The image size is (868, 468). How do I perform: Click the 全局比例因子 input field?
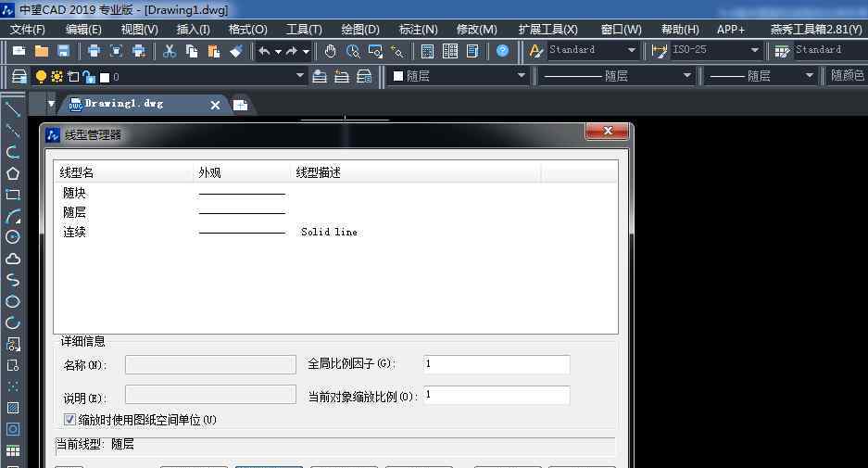click(x=497, y=364)
